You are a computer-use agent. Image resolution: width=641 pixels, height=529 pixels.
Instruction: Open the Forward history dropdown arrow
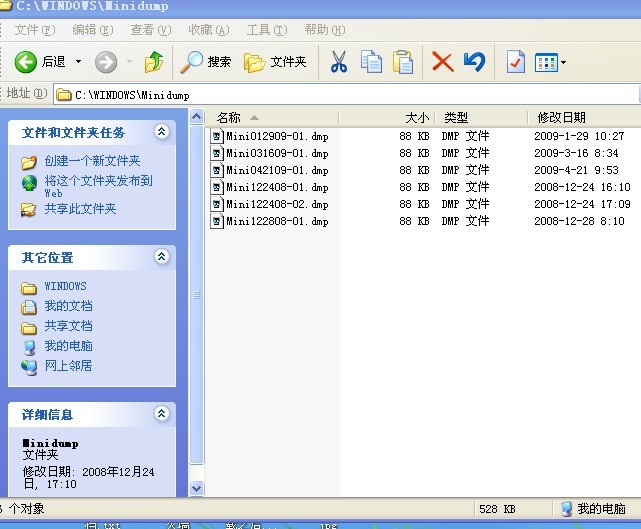(x=129, y=62)
